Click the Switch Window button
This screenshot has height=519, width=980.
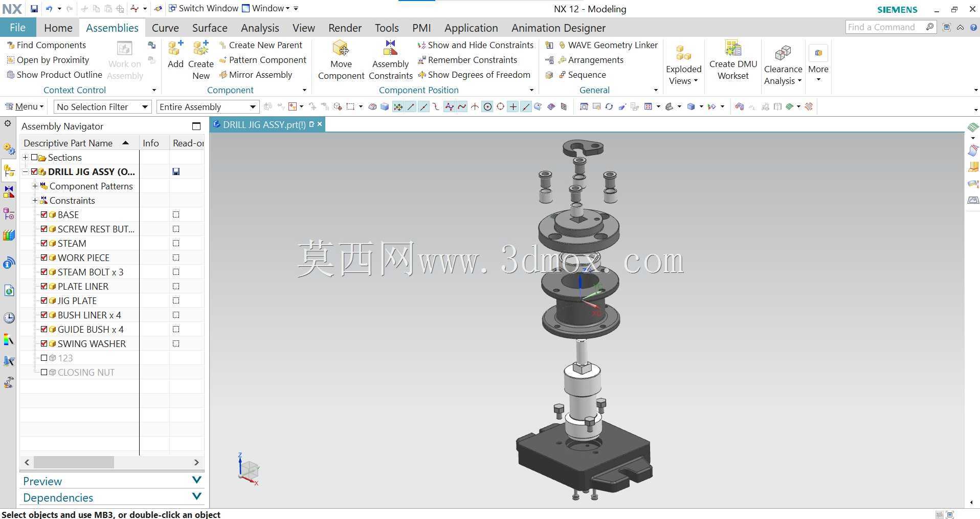point(203,8)
